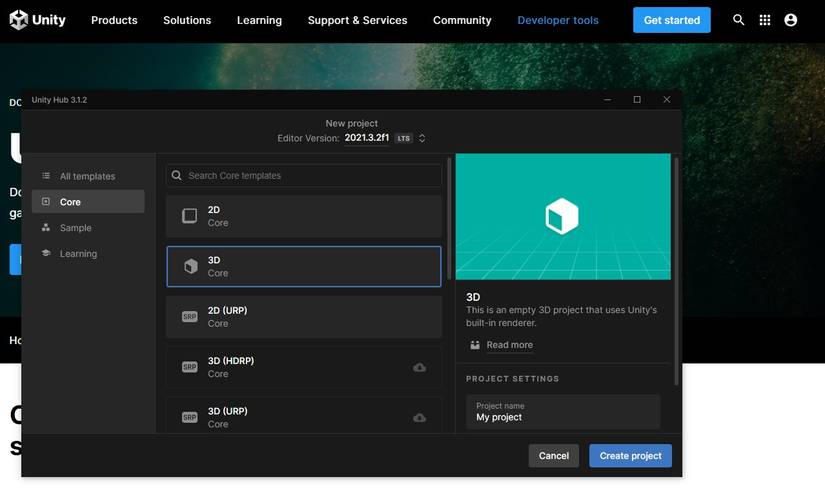Open the user account profile icon
This screenshot has height=488, width=825.
coord(790,20)
